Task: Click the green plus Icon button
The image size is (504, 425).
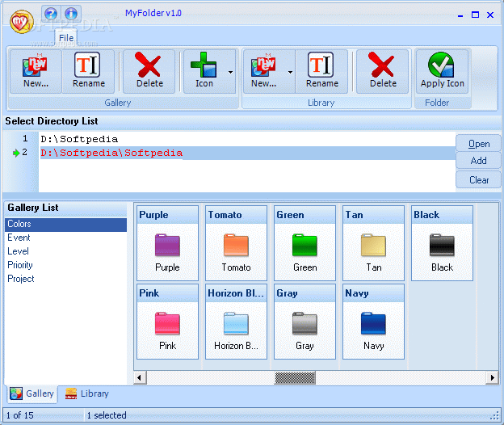Action: [x=204, y=65]
